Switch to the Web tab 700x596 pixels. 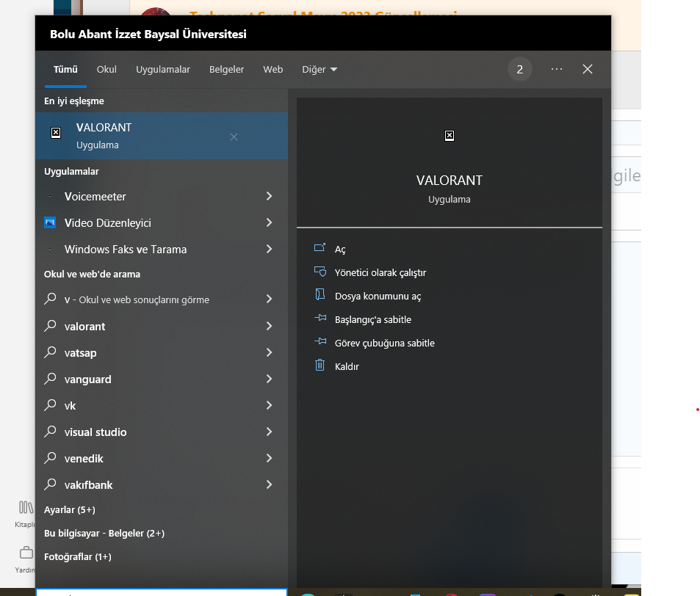pos(273,70)
